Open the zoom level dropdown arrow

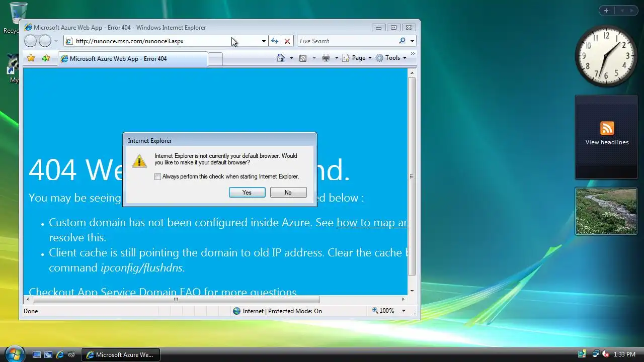404,311
